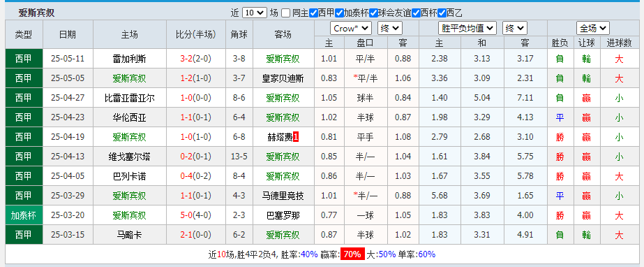Open the 巴塞罗那 team link
Image resolution: width=644 pixels, height=267 pixels.
pos(283,215)
